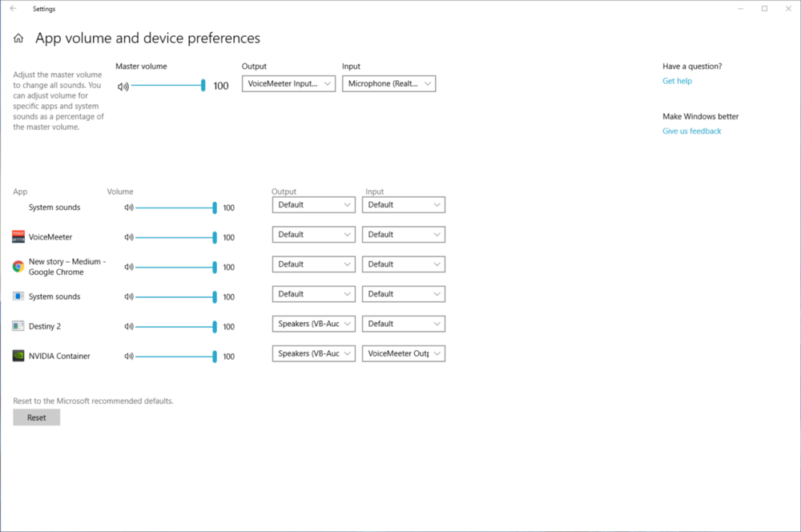Open the master Input Microphone dropdown

click(x=388, y=83)
